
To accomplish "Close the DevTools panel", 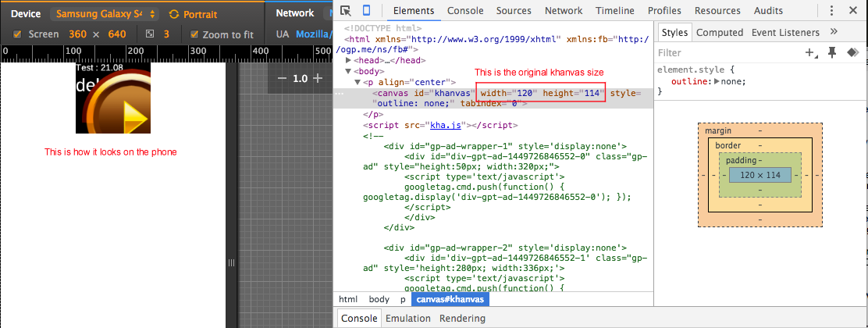I will coord(852,10).
